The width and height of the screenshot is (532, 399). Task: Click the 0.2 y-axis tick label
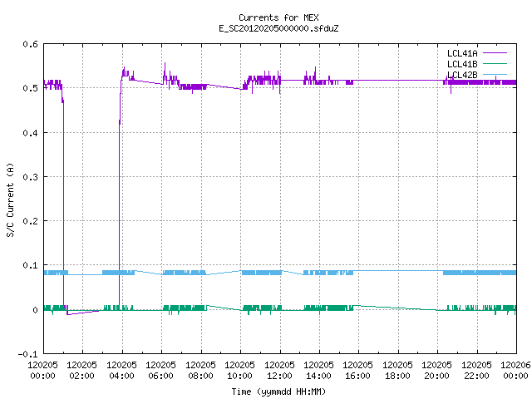30,221
